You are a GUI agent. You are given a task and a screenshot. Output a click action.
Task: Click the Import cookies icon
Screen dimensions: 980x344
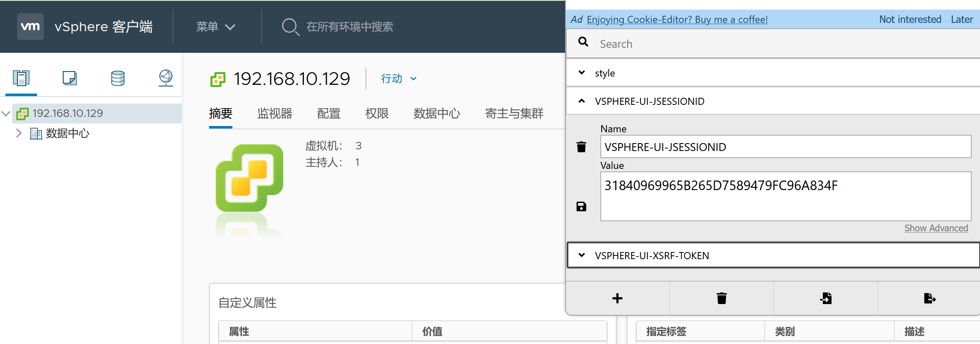(x=826, y=298)
